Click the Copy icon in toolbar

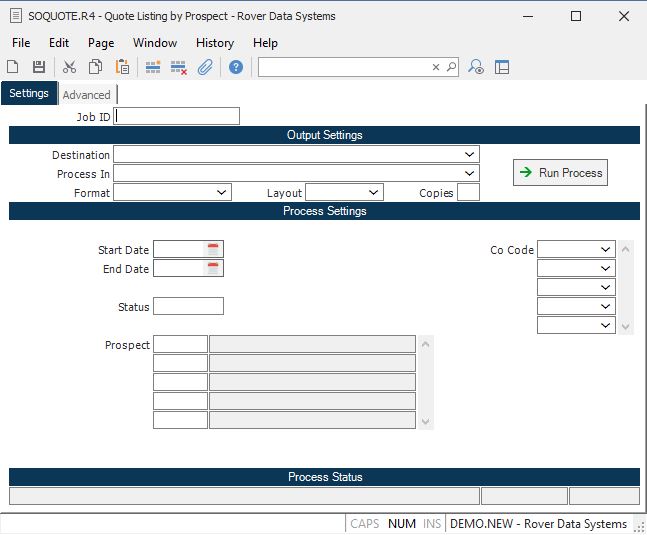point(95,67)
